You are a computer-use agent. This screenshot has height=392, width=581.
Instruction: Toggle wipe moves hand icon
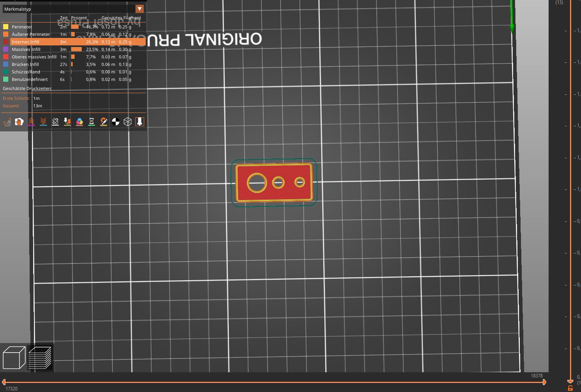pyautogui.click(x=19, y=122)
